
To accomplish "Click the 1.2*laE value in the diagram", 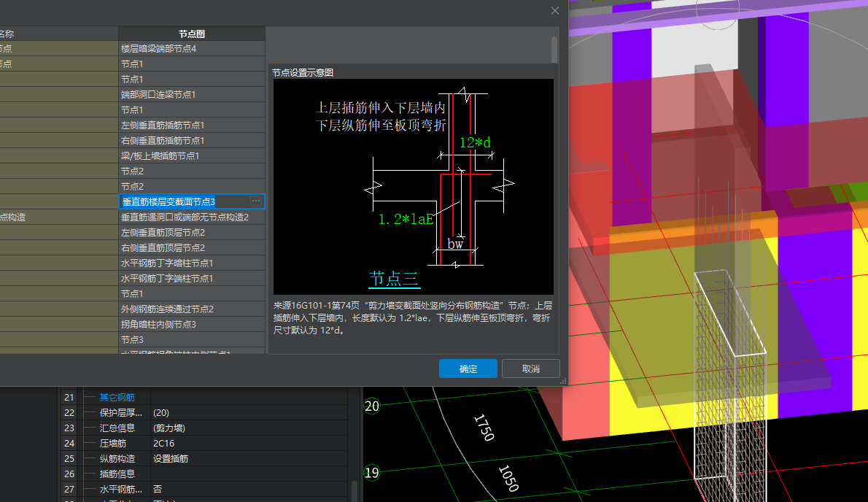I will (406, 220).
